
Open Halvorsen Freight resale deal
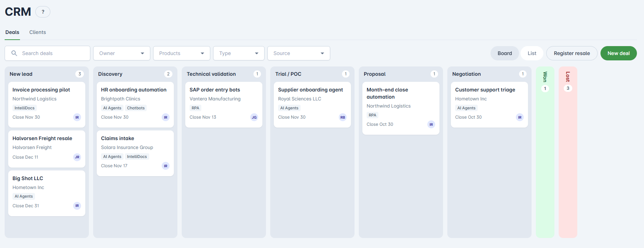[47, 149]
